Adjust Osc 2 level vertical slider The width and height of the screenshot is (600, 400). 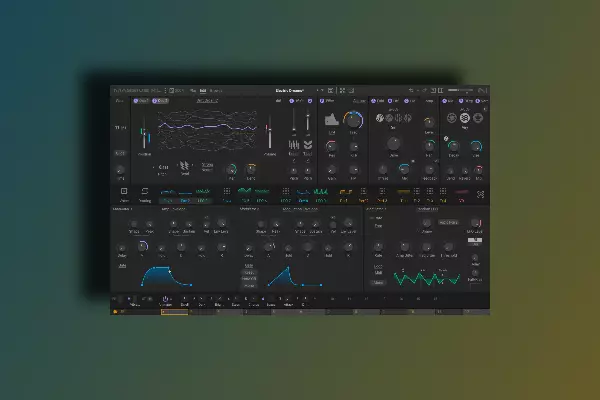click(x=270, y=132)
